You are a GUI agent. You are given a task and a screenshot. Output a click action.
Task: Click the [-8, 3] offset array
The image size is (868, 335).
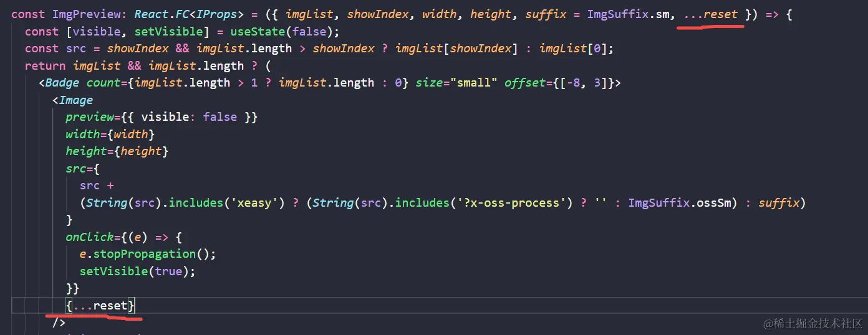581,83
